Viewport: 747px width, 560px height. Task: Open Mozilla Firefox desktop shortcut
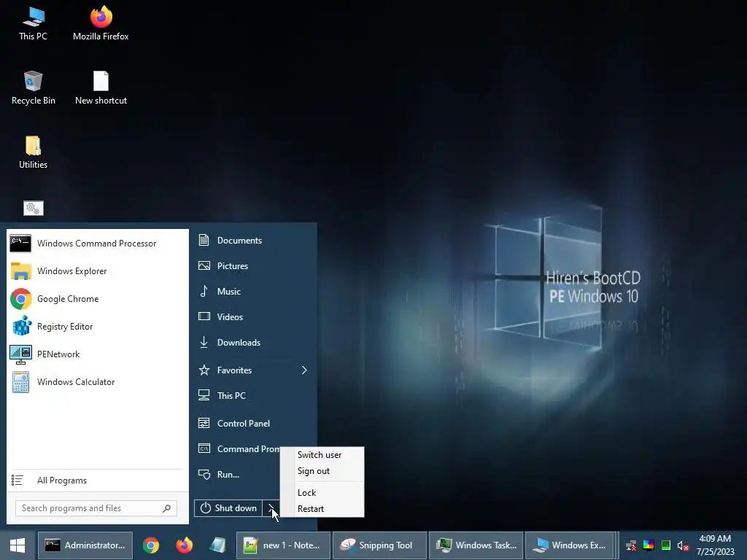(x=101, y=24)
